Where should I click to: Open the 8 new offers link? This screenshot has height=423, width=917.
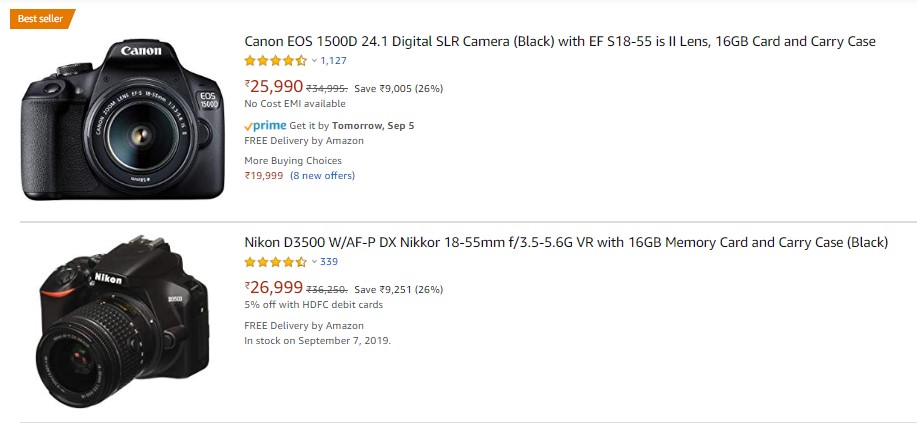[322, 176]
